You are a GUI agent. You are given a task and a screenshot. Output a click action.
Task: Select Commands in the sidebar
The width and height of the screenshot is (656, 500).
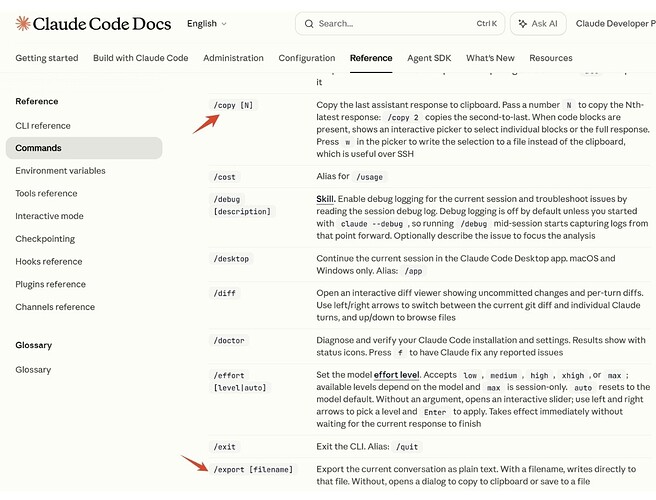pyautogui.click(x=84, y=148)
